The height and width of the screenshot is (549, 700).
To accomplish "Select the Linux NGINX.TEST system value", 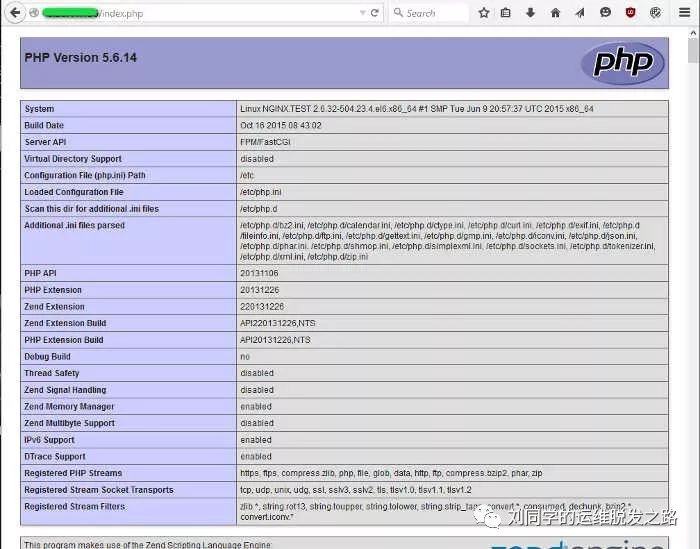I will [417, 109].
